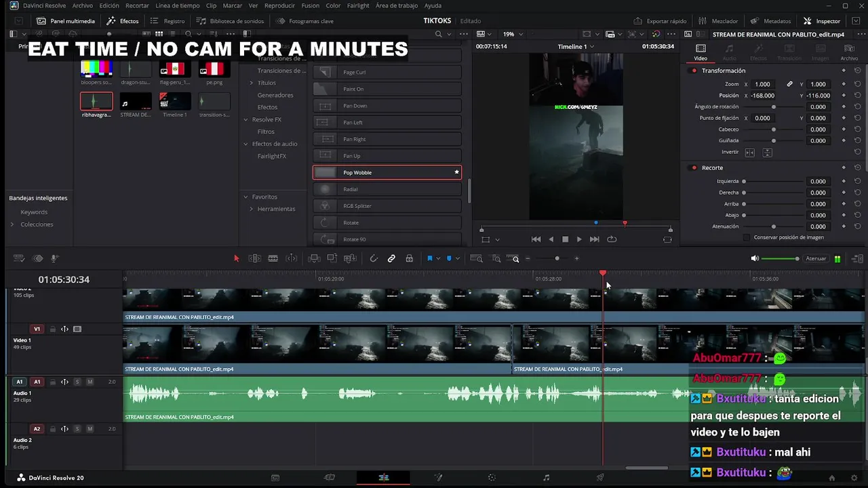Collapse the Resolve FX category
Image resolution: width=868 pixels, height=488 pixels.
point(246,119)
